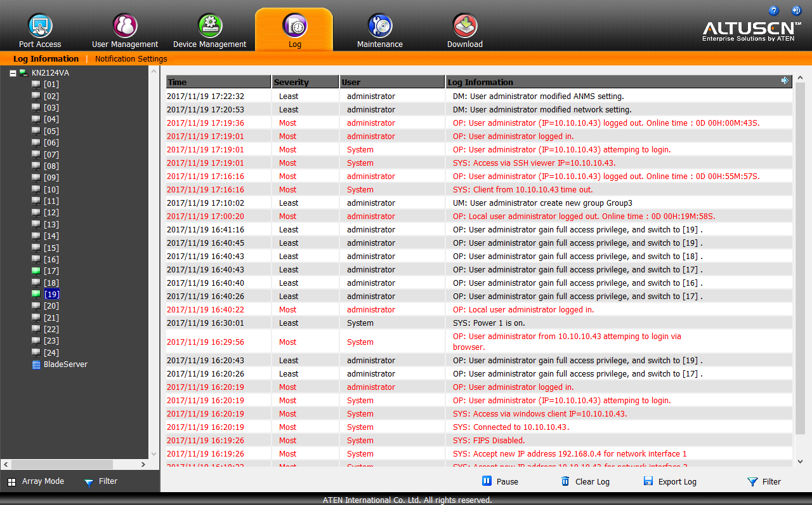Switch sidebar to Array Mode

click(36, 481)
